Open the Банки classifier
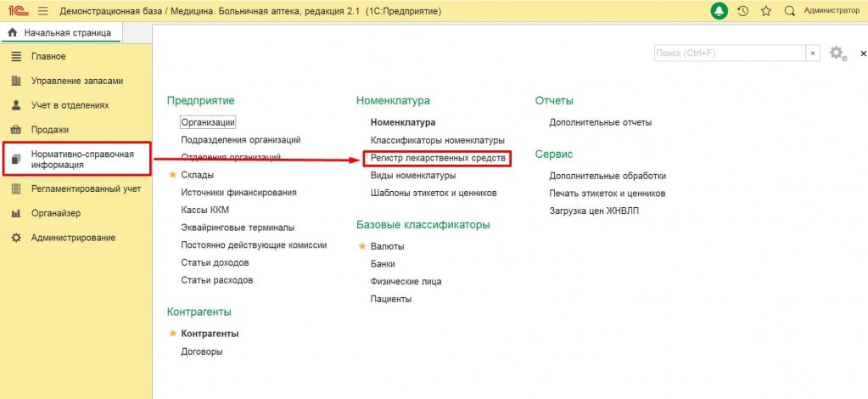Screen dimensions: 868x399 (x=383, y=264)
